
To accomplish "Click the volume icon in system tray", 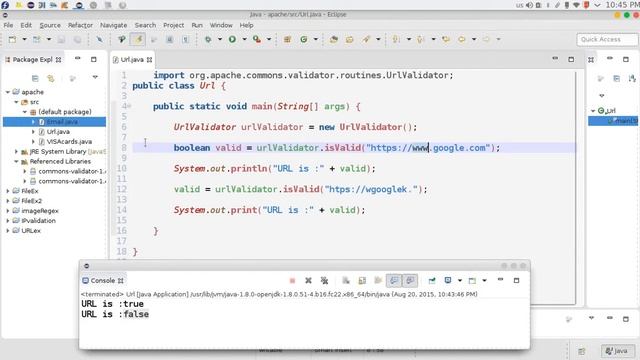I will pyautogui.click(x=529, y=5).
